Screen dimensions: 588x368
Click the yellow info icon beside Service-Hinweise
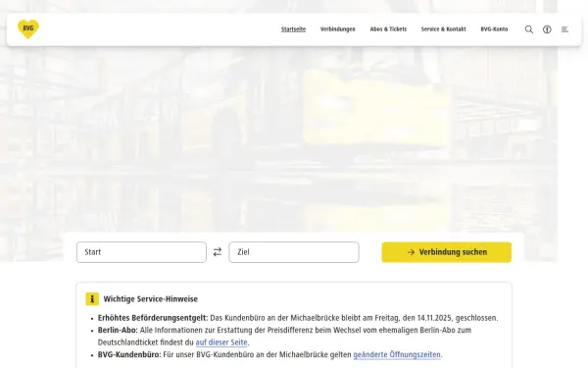[x=92, y=299]
